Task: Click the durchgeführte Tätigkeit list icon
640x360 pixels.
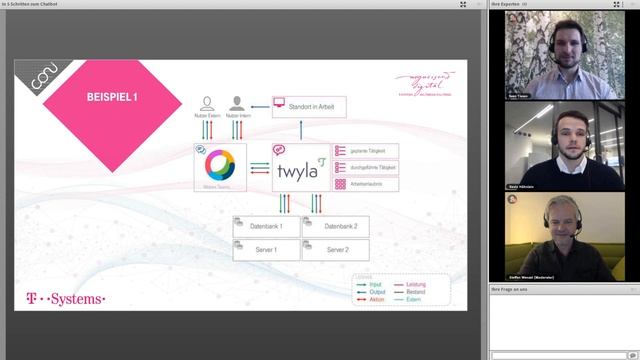Action: (x=340, y=167)
